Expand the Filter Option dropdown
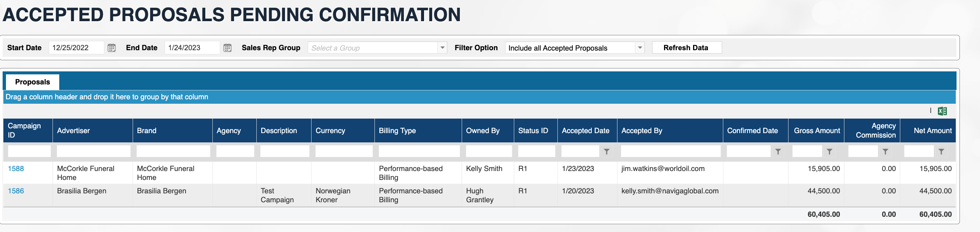Viewport: 980px width, 232px height. click(x=640, y=48)
